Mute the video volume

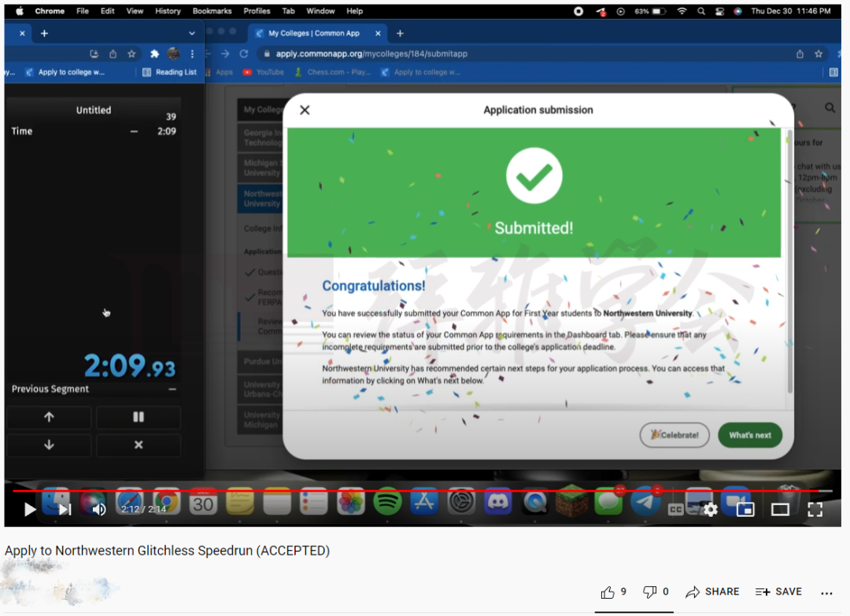click(x=99, y=509)
